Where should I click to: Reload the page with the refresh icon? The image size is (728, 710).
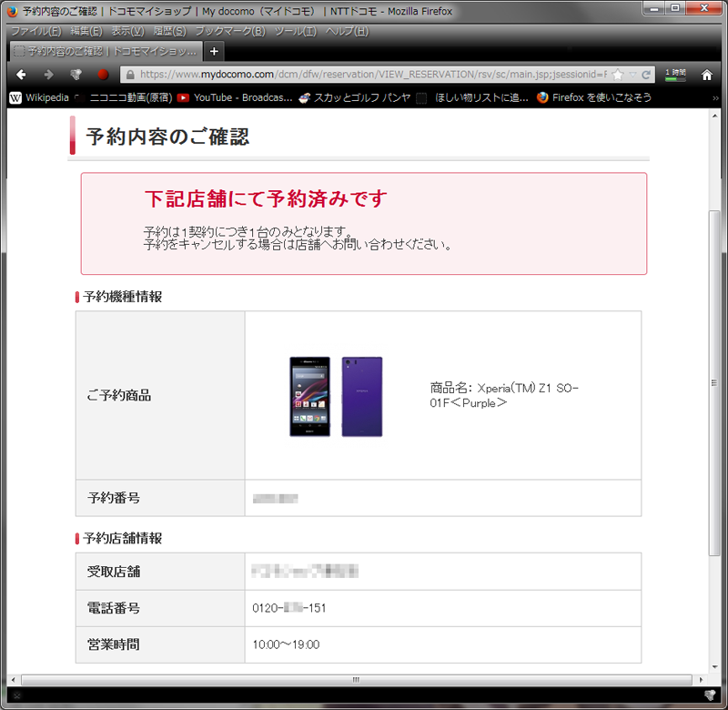pyautogui.click(x=646, y=75)
